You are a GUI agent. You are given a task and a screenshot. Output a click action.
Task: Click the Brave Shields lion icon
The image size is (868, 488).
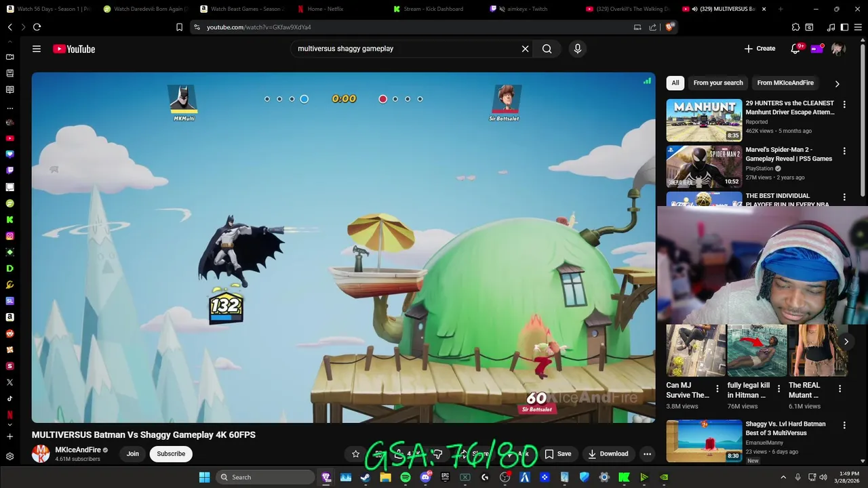point(670,27)
